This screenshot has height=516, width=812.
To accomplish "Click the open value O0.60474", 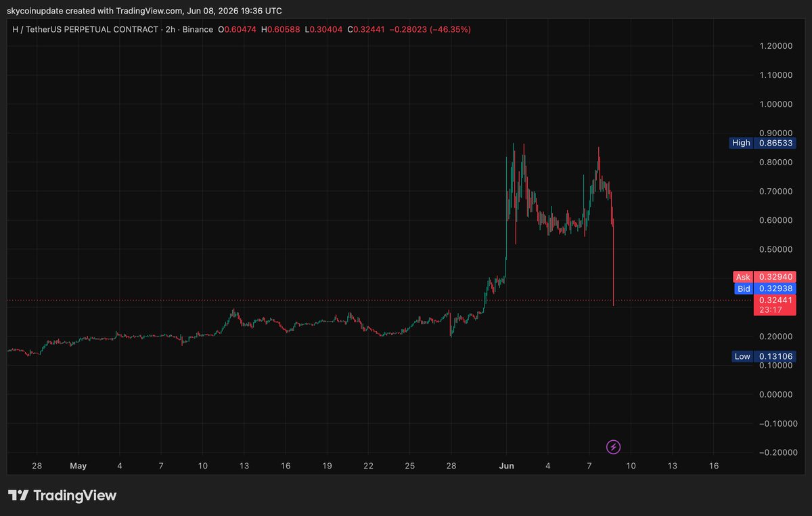I will point(238,30).
